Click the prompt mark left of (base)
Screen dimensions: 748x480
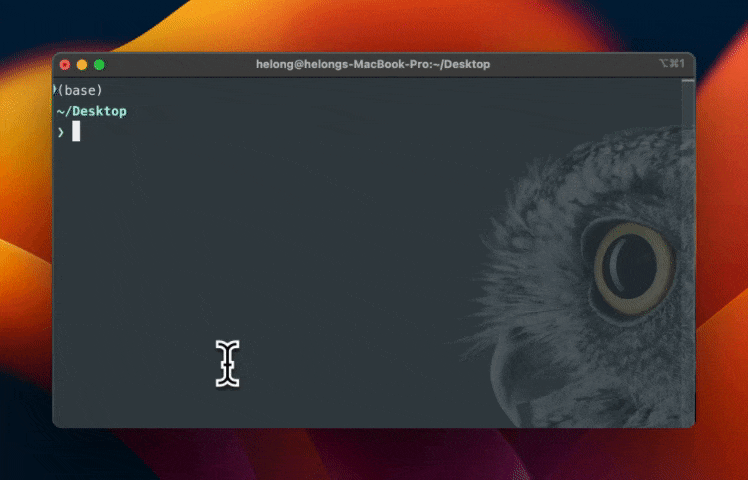tap(55, 90)
